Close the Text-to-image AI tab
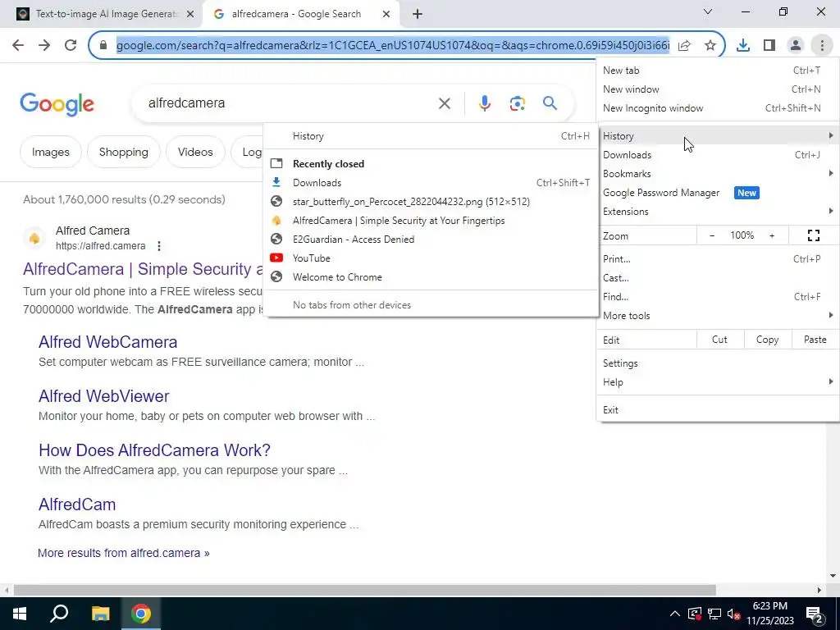The width and height of the screenshot is (840, 630). (190, 14)
